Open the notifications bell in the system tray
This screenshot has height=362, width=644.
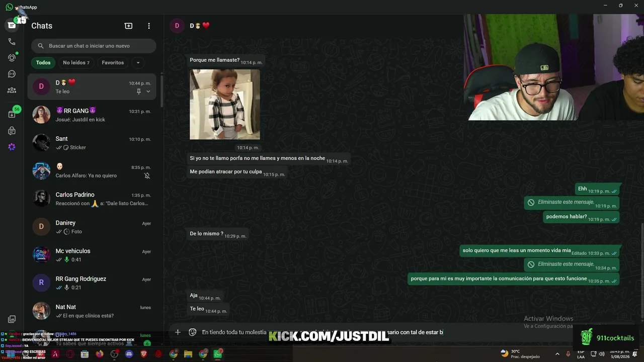635,354
